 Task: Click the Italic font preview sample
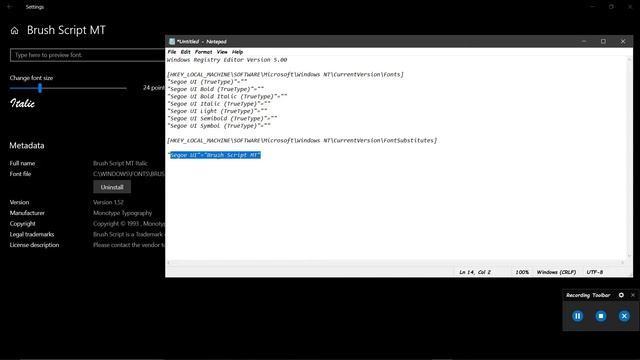click(x=22, y=104)
